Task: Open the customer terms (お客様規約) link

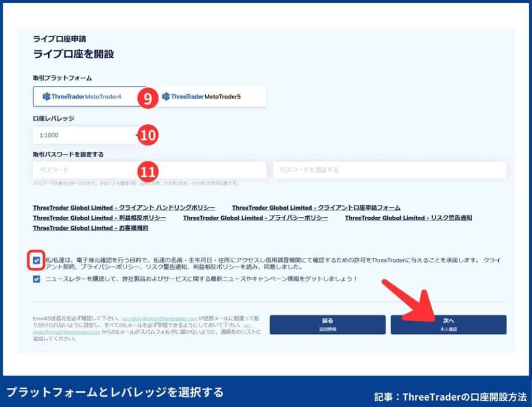Action: pos(90,228)
